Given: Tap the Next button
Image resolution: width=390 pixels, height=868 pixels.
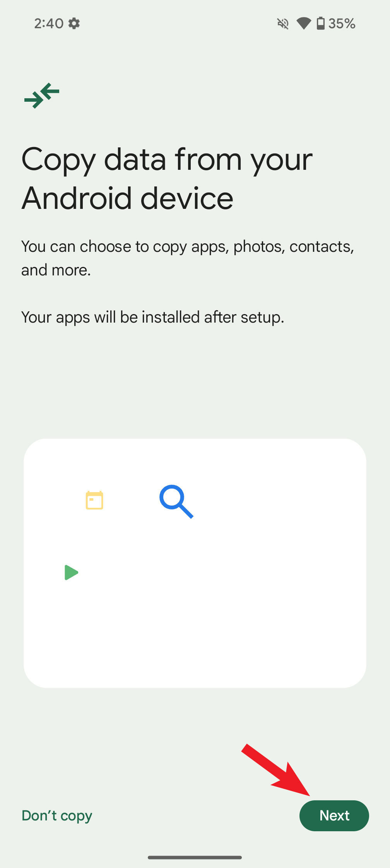Looking at the screenshot, I should click(334, 815).
